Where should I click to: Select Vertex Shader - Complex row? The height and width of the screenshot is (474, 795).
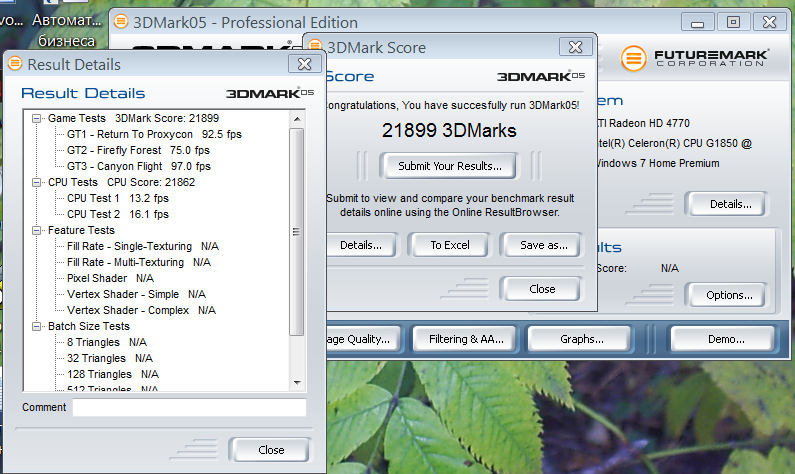[141, 310]
